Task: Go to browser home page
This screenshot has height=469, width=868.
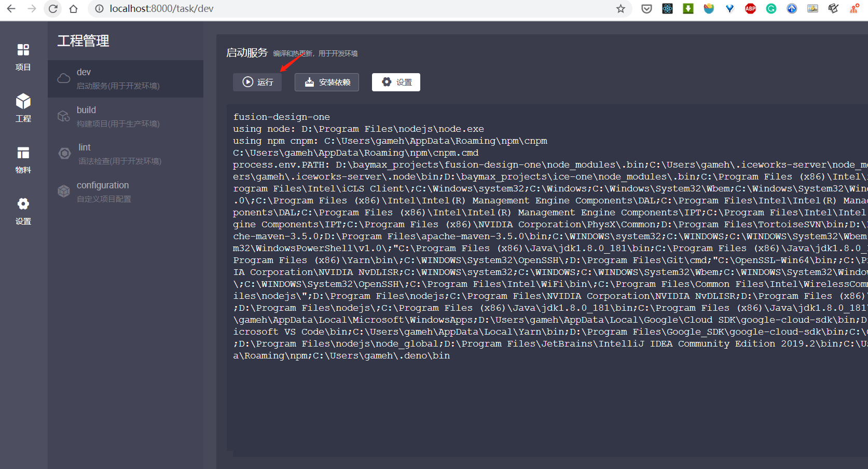Action: point(73,9)
